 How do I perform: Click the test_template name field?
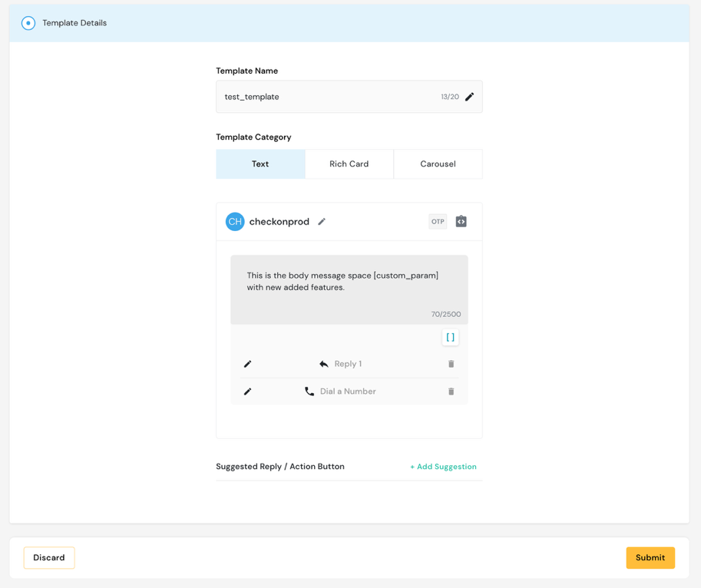[x=349, y=97]
